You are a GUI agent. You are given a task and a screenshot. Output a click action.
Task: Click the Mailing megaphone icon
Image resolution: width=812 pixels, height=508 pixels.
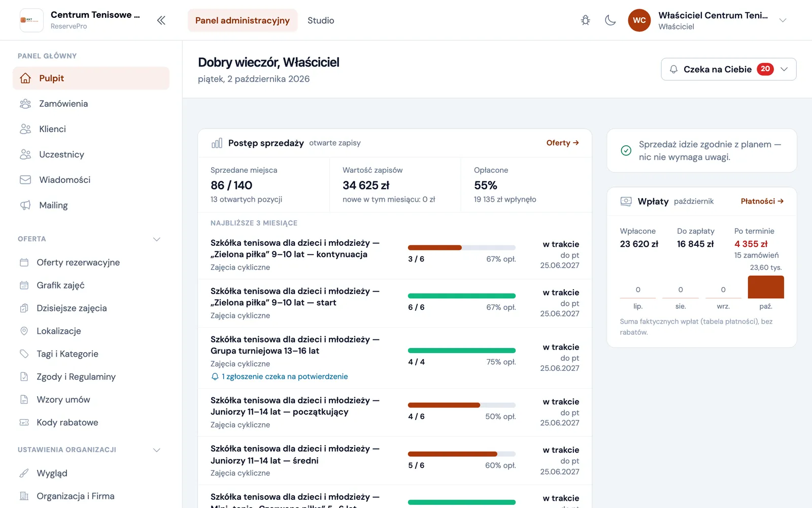[25, 205]
